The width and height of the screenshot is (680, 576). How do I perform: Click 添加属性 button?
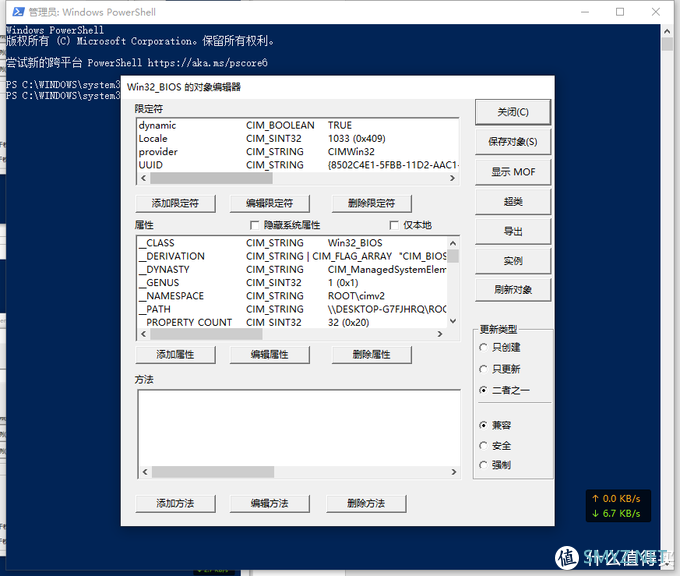pyautogui.click(x=175, y=355)
